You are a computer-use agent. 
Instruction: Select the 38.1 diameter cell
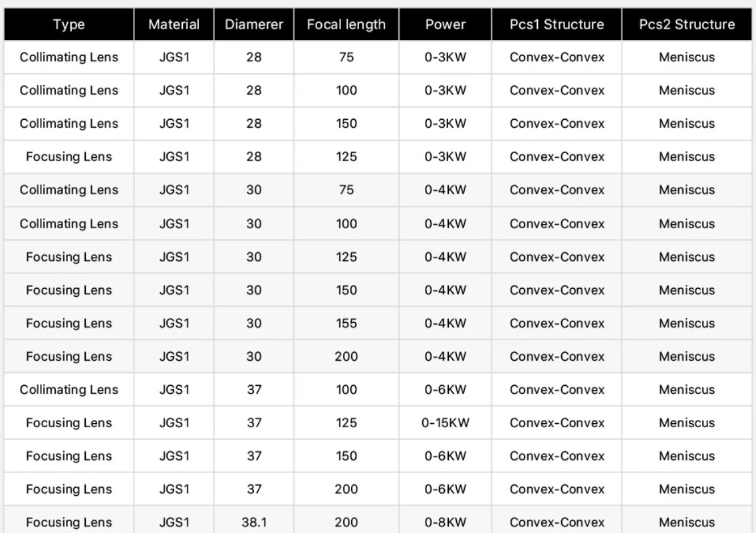254,523
